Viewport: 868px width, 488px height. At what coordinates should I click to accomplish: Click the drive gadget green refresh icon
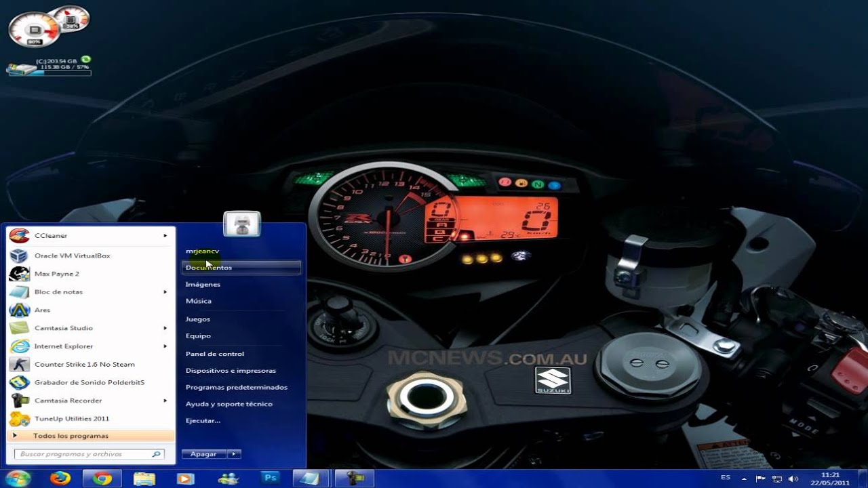click(86, 60)
